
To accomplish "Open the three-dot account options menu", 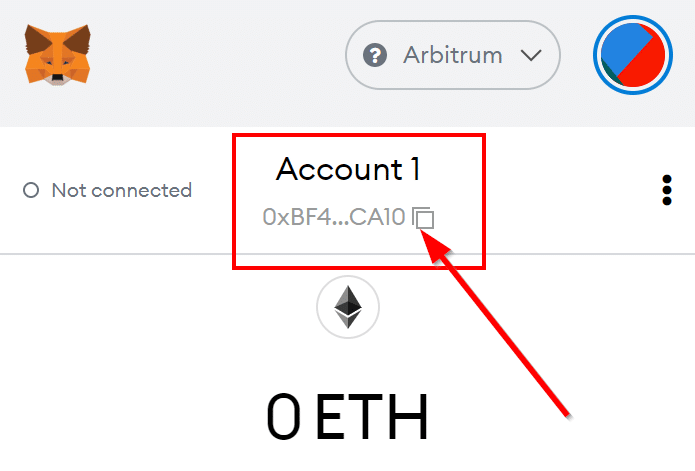I will pyautogui.click(x=667, y=190).
